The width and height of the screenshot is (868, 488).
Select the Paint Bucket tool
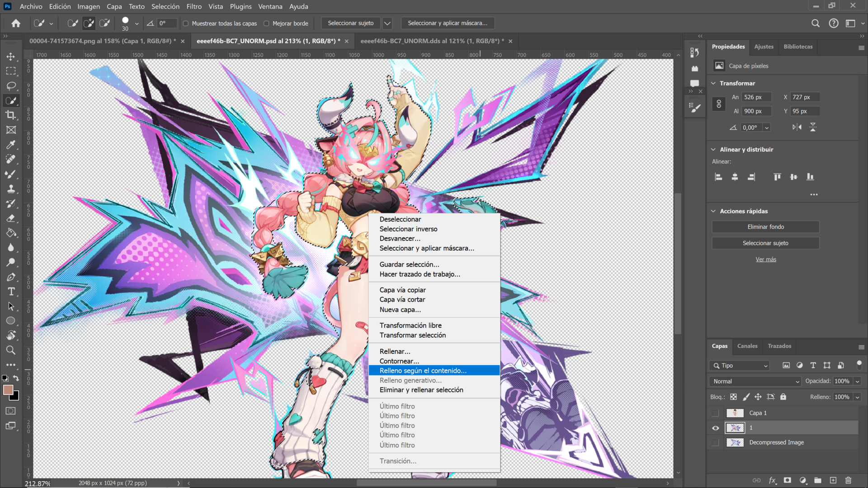11,233
